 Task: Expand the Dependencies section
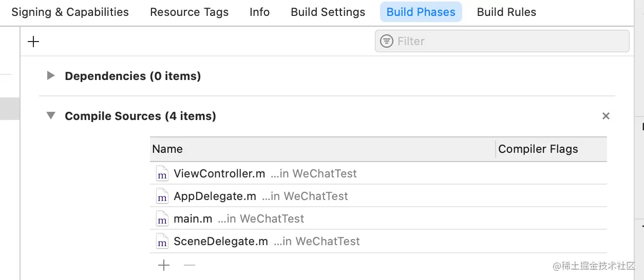point(50,76)
